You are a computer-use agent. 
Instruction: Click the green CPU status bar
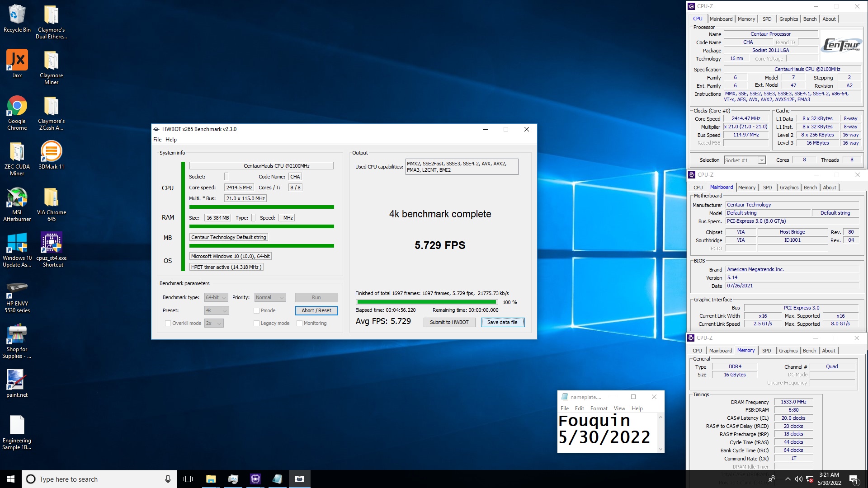(x=261, y=207)
